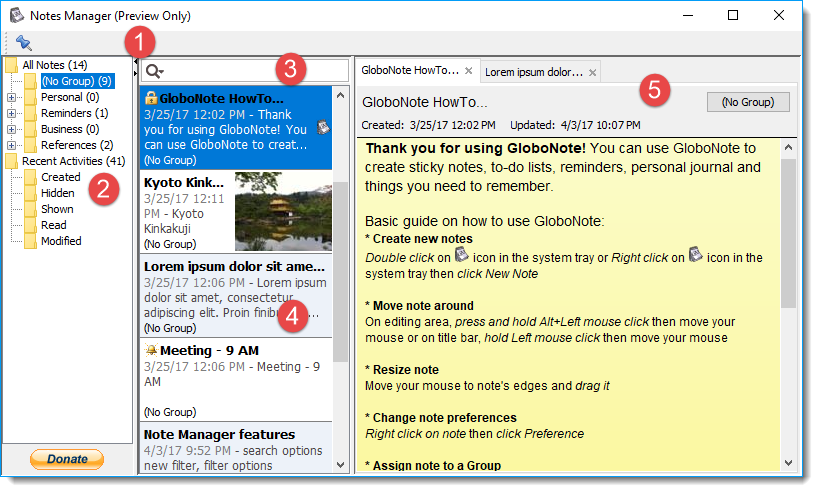Click the Updated: 4/3/17 10:07 PM text
Screen dimensions: 818x492
[575, 125]
